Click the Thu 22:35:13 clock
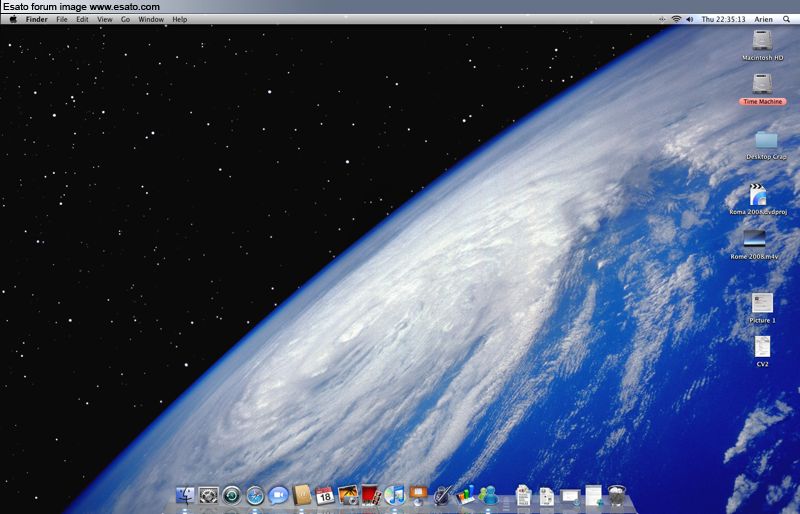This screenshot has height=514, width=800. [723, 19]
